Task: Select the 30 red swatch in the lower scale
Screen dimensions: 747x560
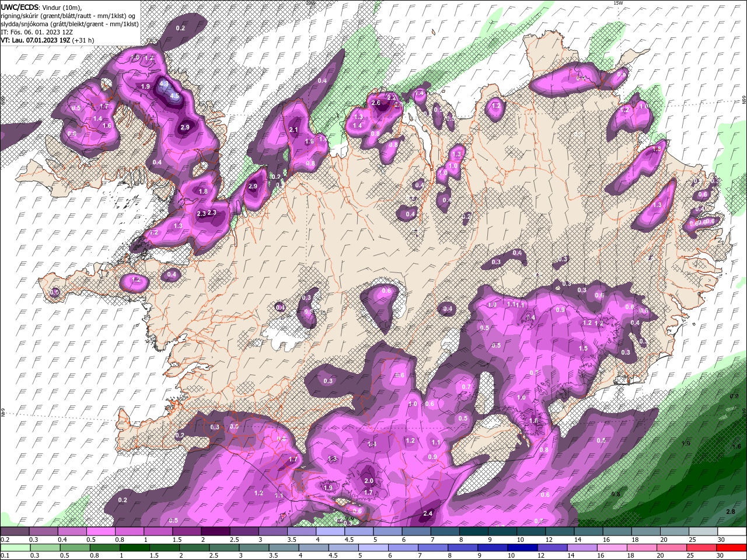Action: pos(732,548)
